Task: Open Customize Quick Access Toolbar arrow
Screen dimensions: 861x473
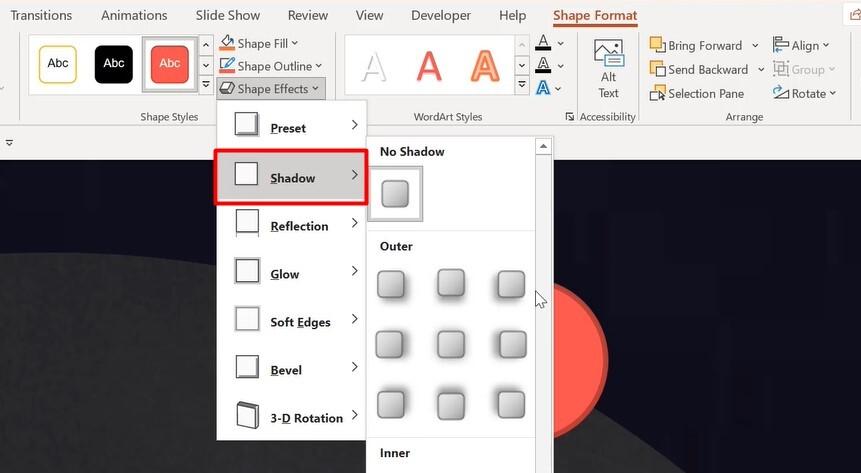Action: 9,143
